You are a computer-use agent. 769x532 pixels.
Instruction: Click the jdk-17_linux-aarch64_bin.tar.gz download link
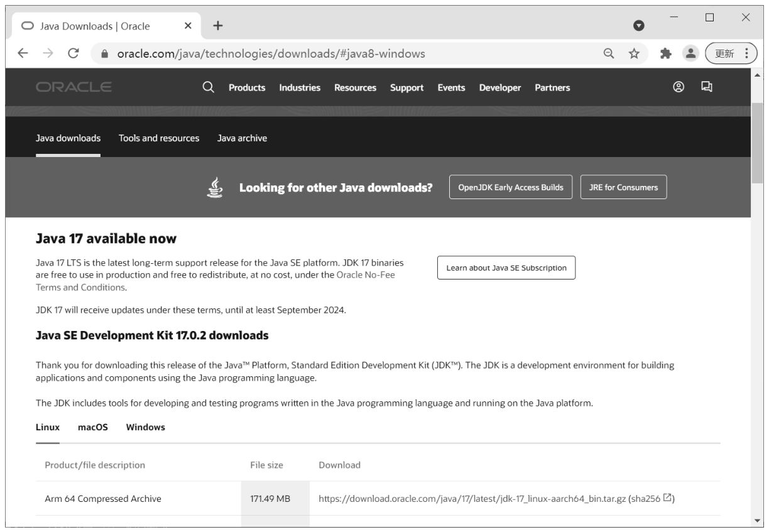coord(472,499)
